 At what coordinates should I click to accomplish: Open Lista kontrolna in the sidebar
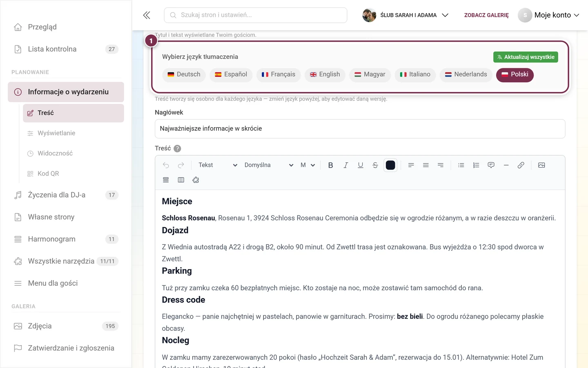(x=66, y=49)
